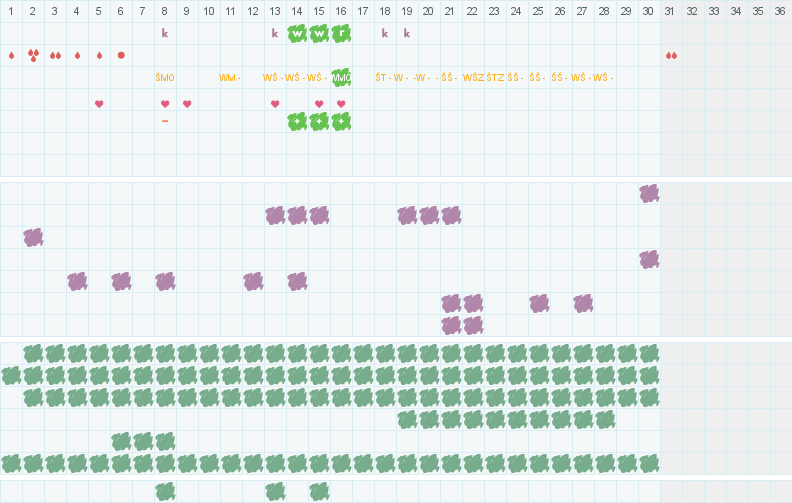Click the purple 'k' on day 19
This screenshot has width=792, height=503.
click(407, 33)
